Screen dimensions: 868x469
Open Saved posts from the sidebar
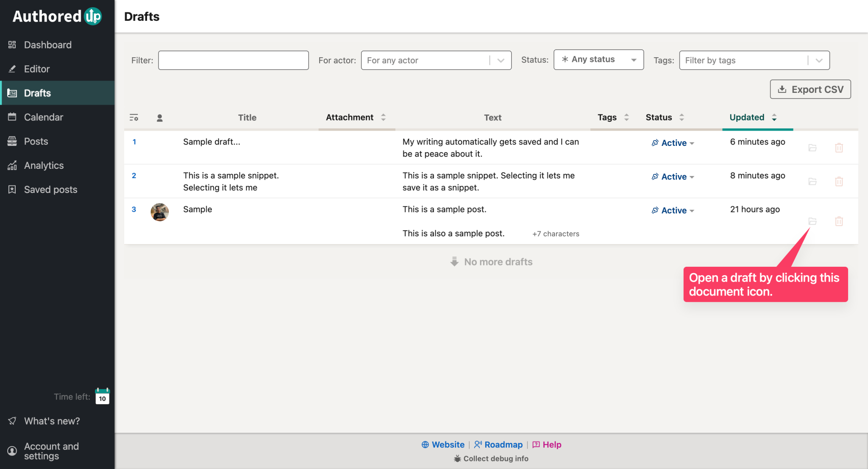click(x=50, y=190)
